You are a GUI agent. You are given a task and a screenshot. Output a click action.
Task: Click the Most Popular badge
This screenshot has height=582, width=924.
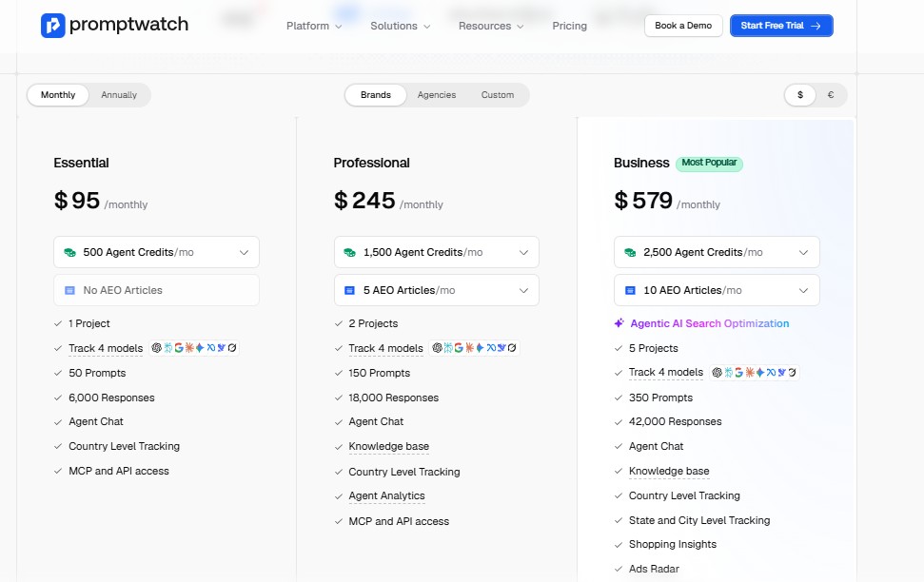(709, 164)
